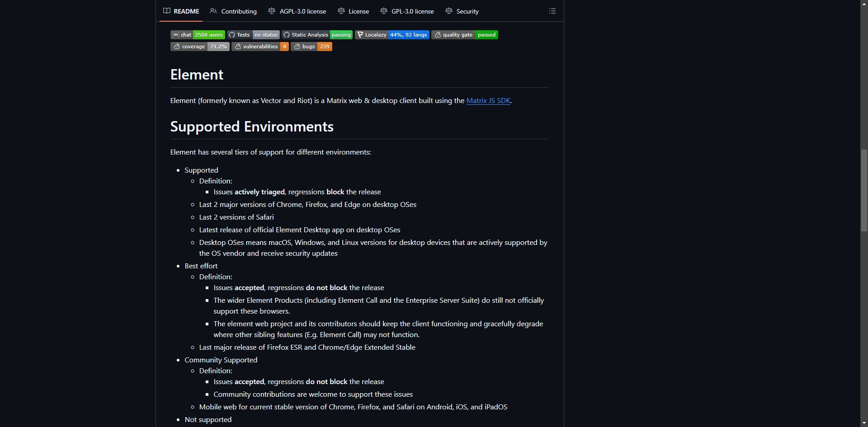Screen dimensions: 868x427
Task: Click the scale icon beside GPL-3.0 license
Action: tap(384, 11)
